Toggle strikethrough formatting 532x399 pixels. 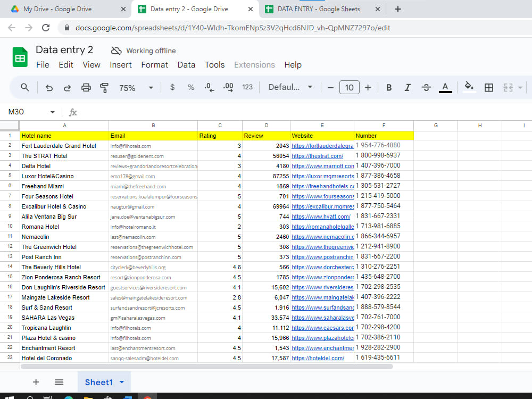tap(426, 87)
